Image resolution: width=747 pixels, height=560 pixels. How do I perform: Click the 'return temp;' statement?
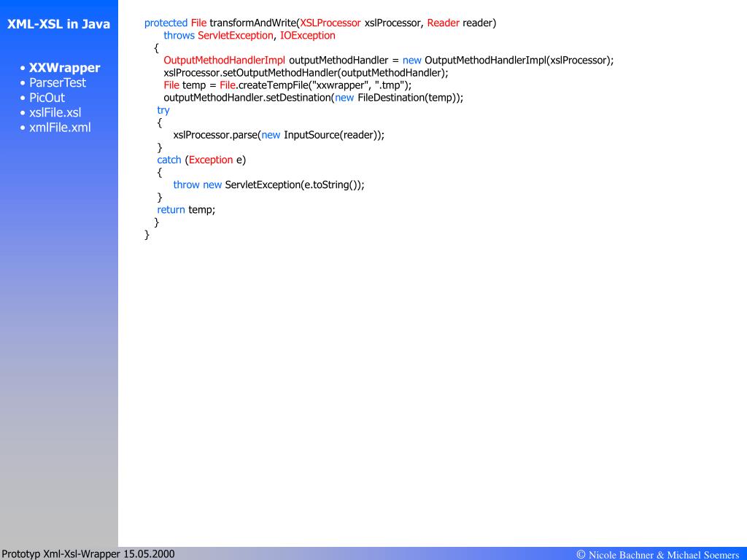click(x=186, y=209)
